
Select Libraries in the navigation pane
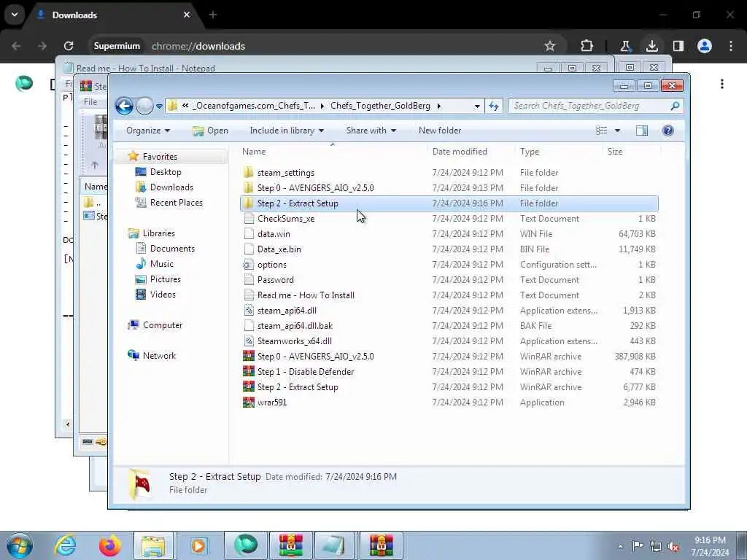158,233
